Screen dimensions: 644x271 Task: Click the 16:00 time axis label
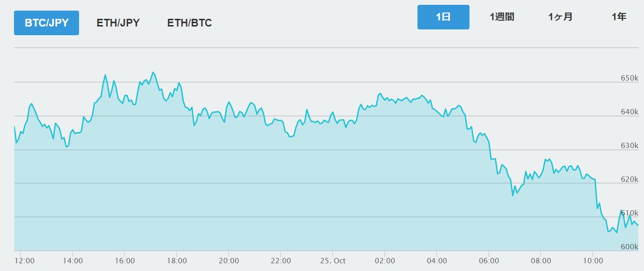tap(125, 261)
